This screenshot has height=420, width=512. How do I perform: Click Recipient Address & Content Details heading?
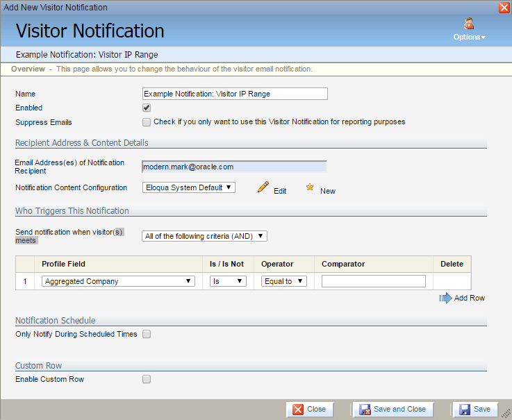[x=82, y=143]
